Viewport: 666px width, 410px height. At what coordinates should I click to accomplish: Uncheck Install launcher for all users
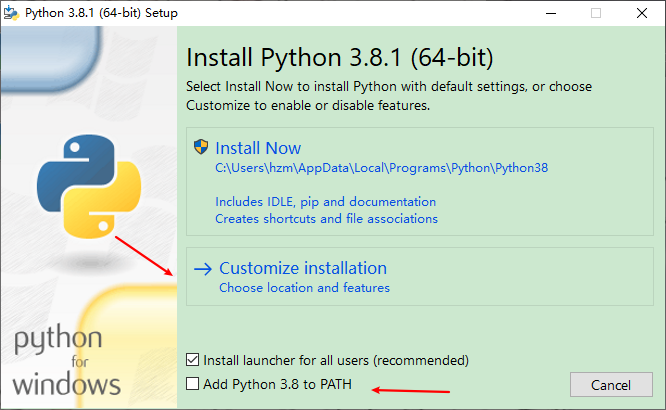click(192, 360)
